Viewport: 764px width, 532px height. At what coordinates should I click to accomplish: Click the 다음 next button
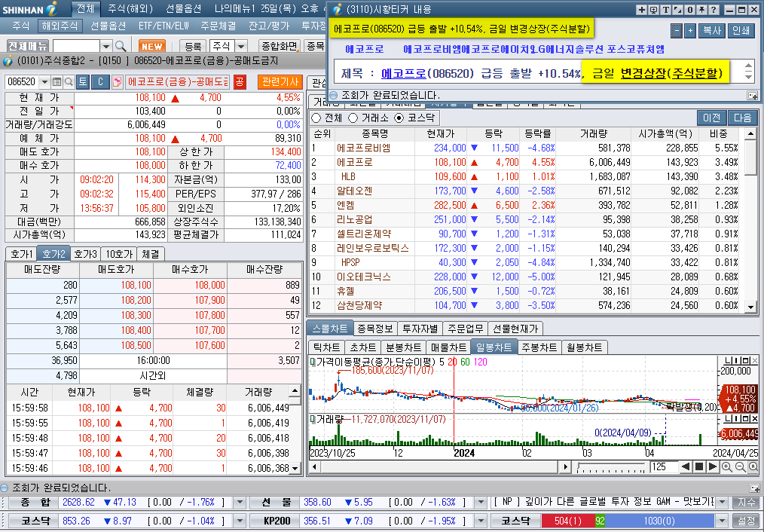point(742,118)
